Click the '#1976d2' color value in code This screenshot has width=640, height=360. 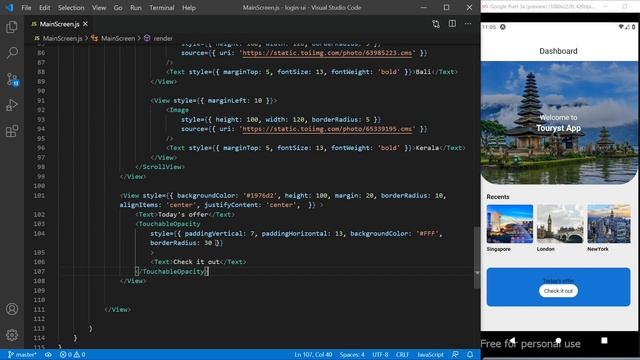(x=261, y=196)
